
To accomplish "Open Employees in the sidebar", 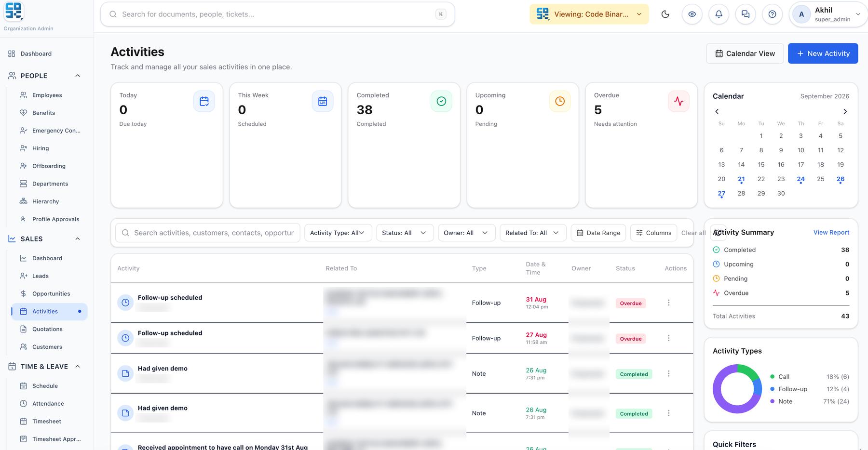I will click(47, 95).
